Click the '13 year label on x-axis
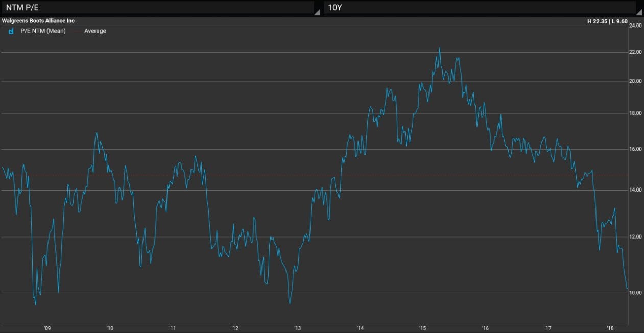This screenshot has height=333, width=644. [297, 328]
